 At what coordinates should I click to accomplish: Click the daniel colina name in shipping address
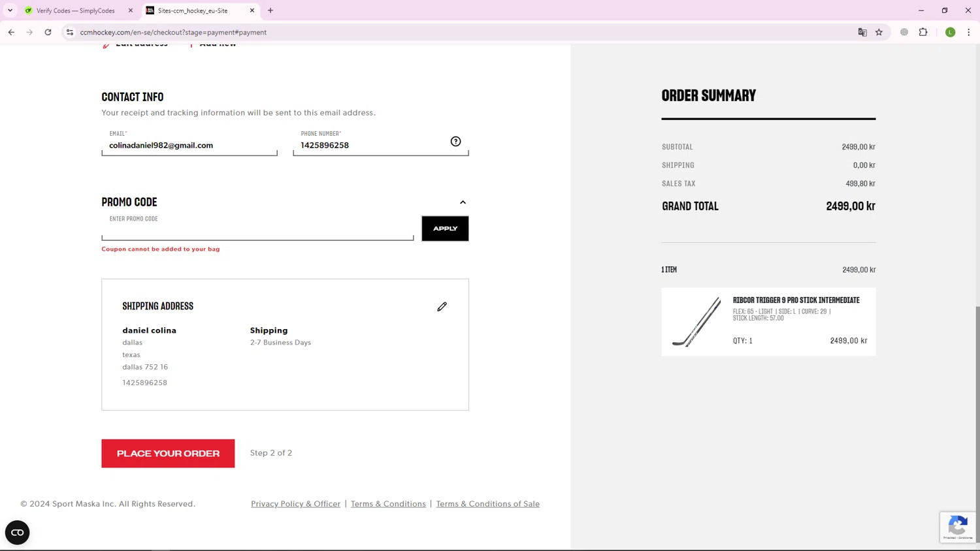pos(150,330)
